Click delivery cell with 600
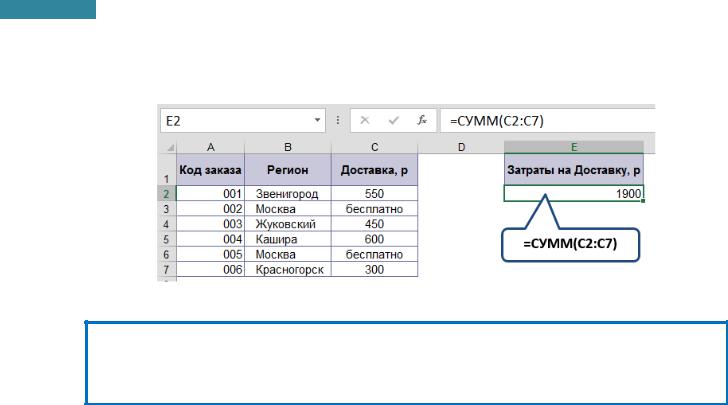The height and width of the screenshot is (405, 728). pos(374,239)
